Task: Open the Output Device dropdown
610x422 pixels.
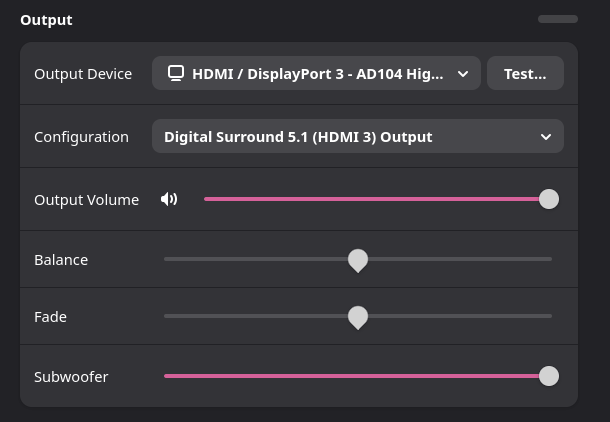Action: (316, 73)
